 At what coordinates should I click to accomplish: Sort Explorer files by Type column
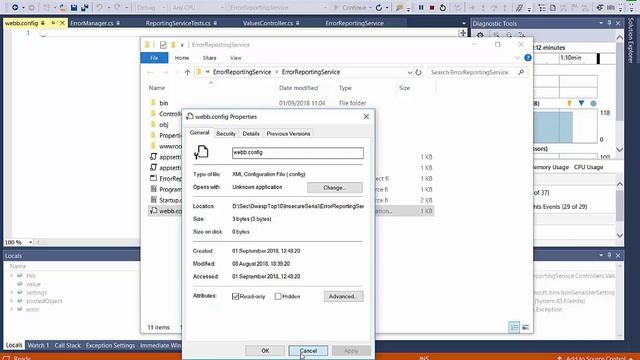coord(345,88)
